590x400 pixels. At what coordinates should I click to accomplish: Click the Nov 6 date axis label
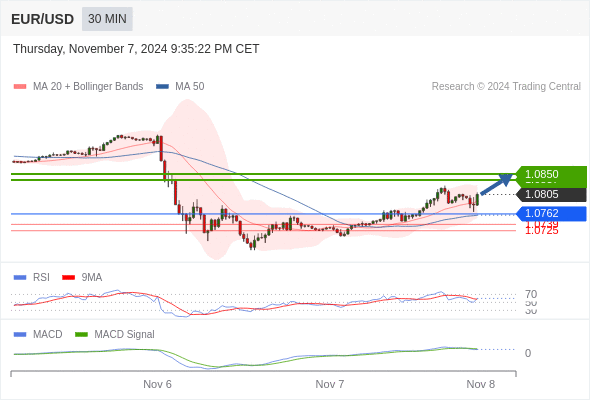tap(157, 384)
